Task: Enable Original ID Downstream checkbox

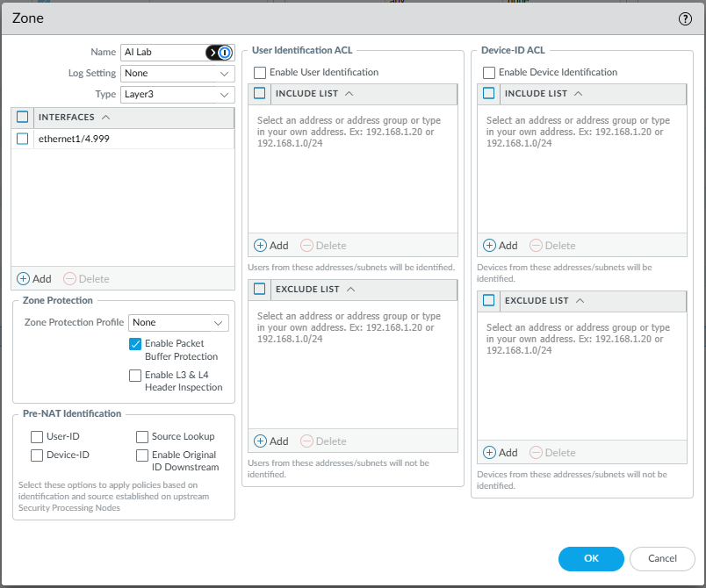Action: tap(142, 455)
